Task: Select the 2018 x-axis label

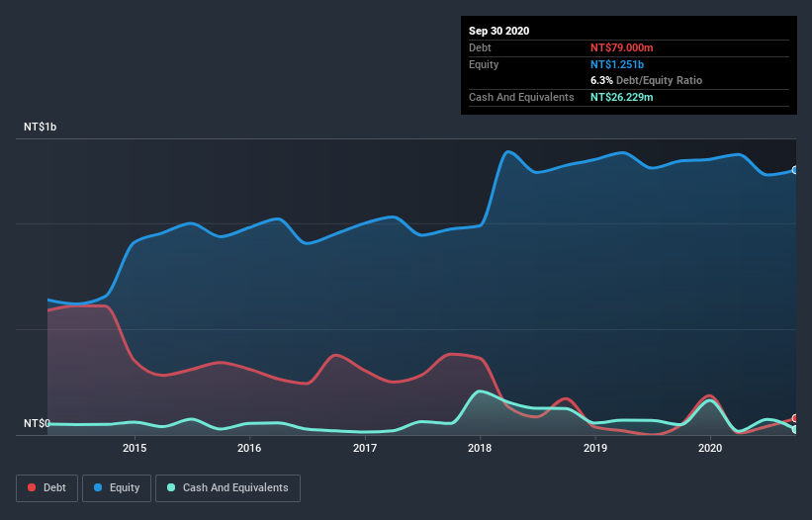Action: (x=480, y=448)
